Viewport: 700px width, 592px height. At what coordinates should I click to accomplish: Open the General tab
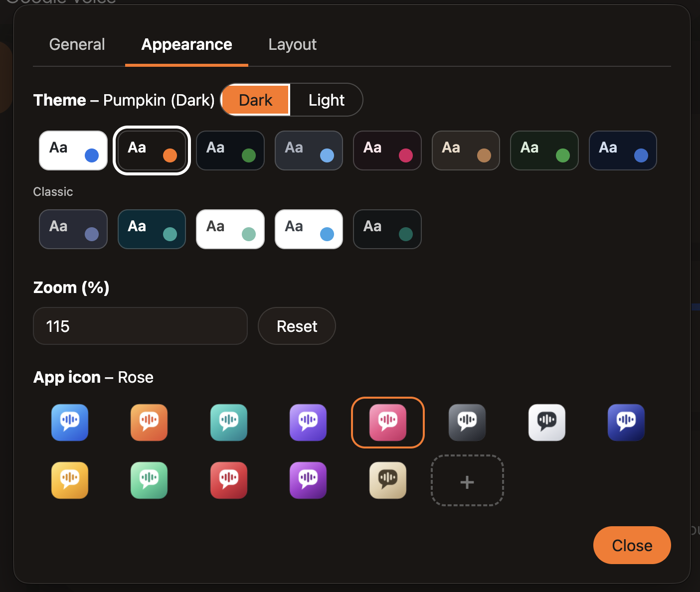(x=77, y=45)
